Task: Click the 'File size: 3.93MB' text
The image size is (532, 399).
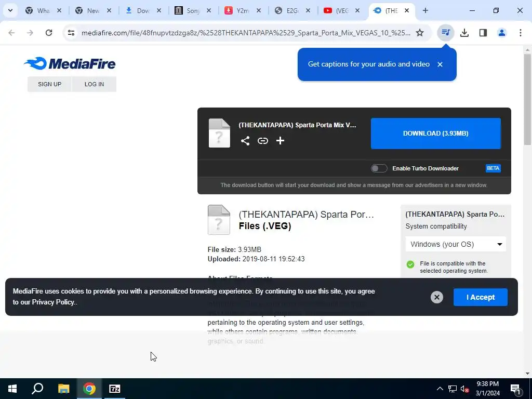Action: point(234,250)
